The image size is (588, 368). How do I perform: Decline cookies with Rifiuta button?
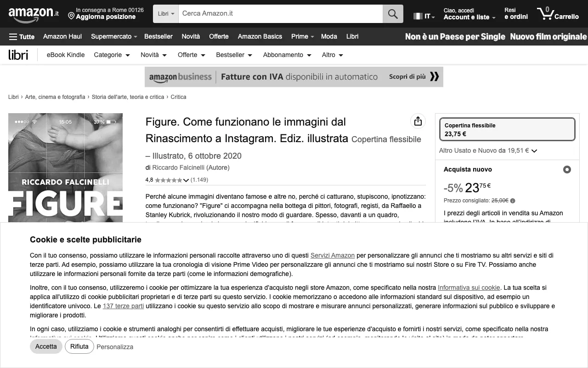click(x=79, y=346)
